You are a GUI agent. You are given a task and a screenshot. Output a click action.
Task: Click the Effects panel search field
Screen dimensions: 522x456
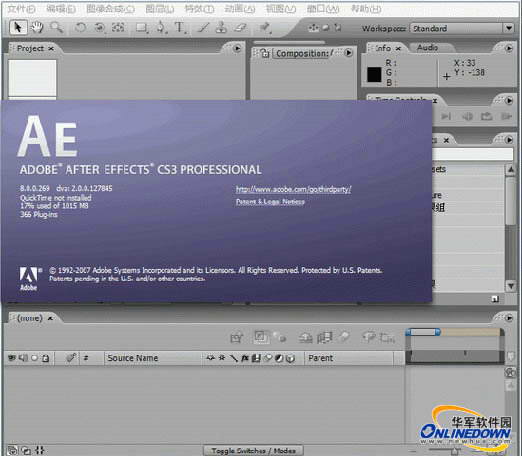click(x=473, y=154)
